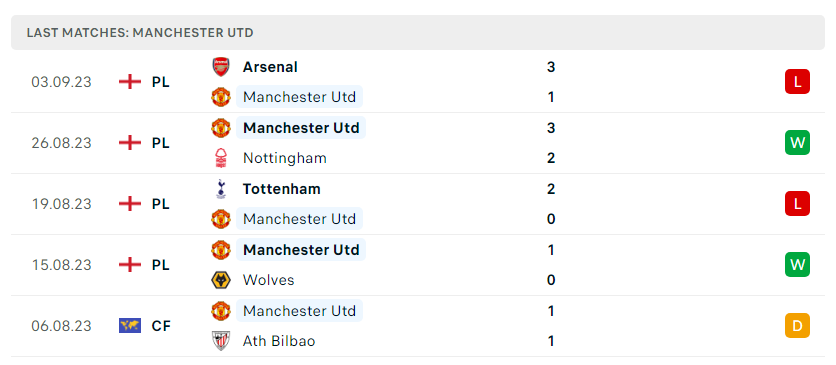
Task: Open the Arsenal team link
Action: click(x=270, y=67)
